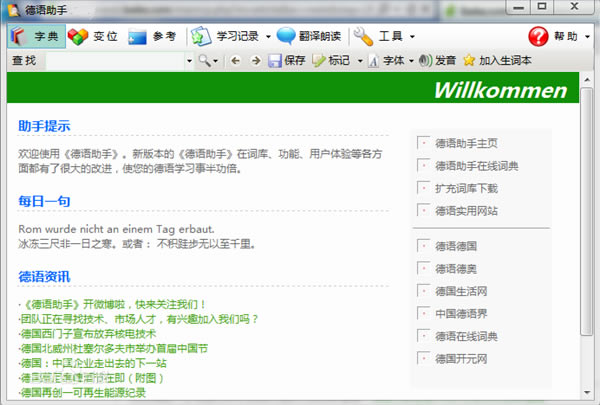Open 扩充词库下载 link
600x405 pixels.
pos(466,188)
